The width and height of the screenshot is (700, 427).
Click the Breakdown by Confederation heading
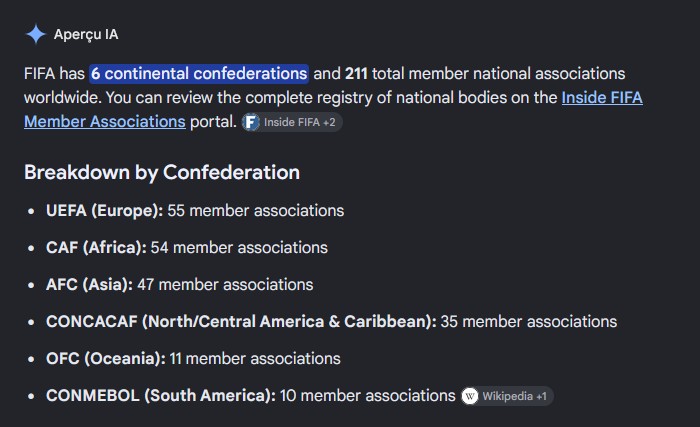[x=162, y=172]
